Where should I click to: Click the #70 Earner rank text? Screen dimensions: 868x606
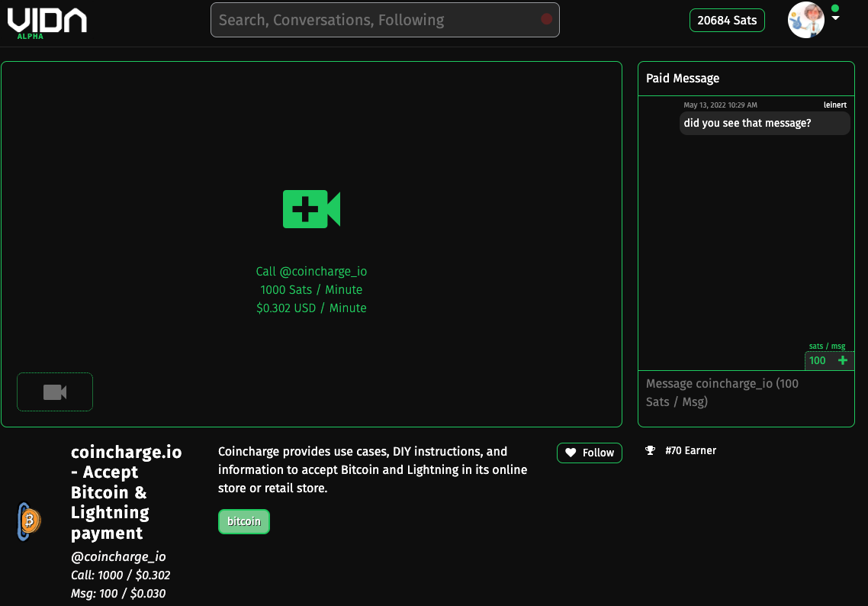[690, 450]
